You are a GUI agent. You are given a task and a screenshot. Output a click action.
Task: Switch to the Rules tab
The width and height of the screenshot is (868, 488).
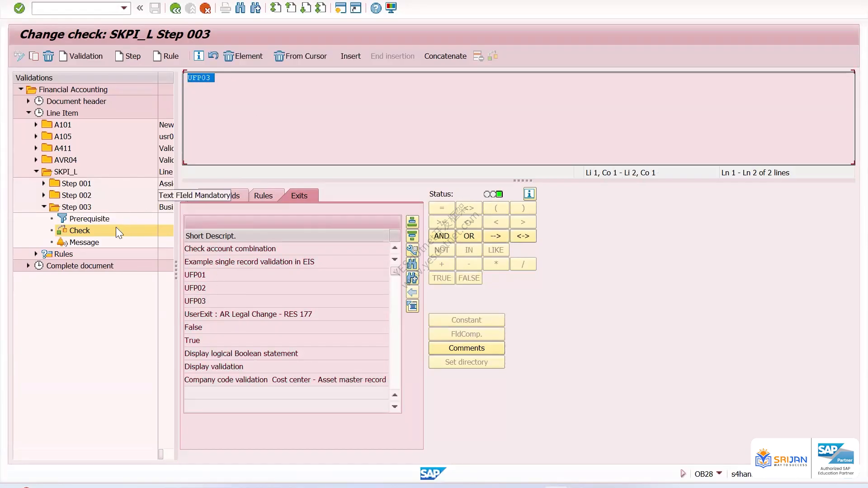coord(263,196)
